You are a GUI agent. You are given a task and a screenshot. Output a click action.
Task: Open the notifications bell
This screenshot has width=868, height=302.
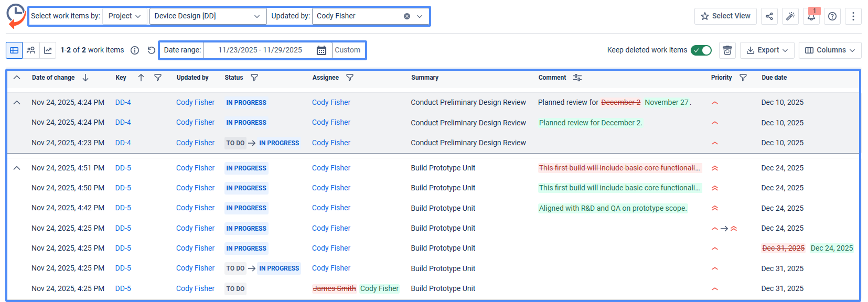click(x=811, y=16)
